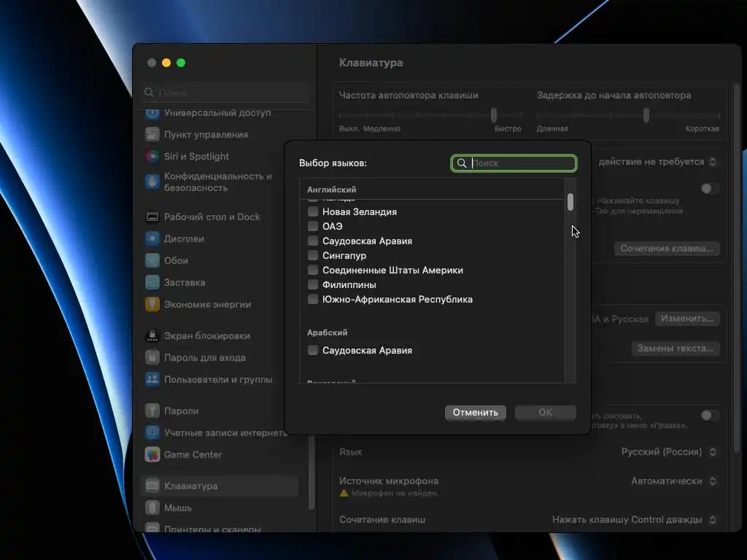Click the Рабочий стол и Dock icon
747x560 pixels.
[x=152, y=217]
